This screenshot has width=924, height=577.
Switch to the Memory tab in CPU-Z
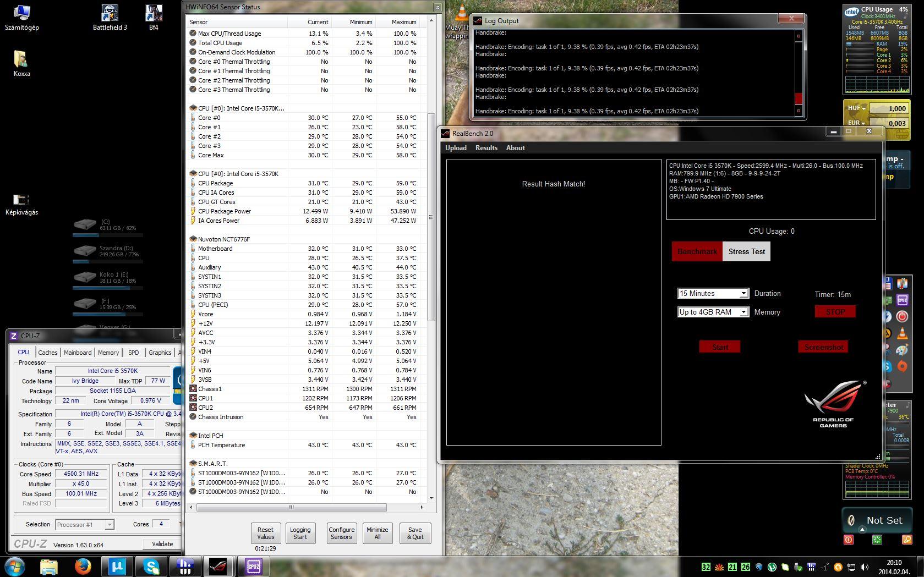[x=108, y=353]
